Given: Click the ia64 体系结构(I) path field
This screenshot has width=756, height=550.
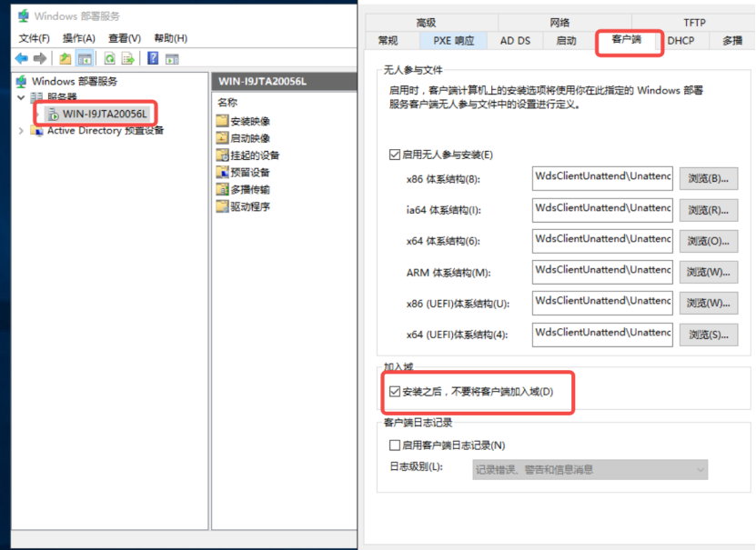Looking at the screenshot, I should 602,210.
